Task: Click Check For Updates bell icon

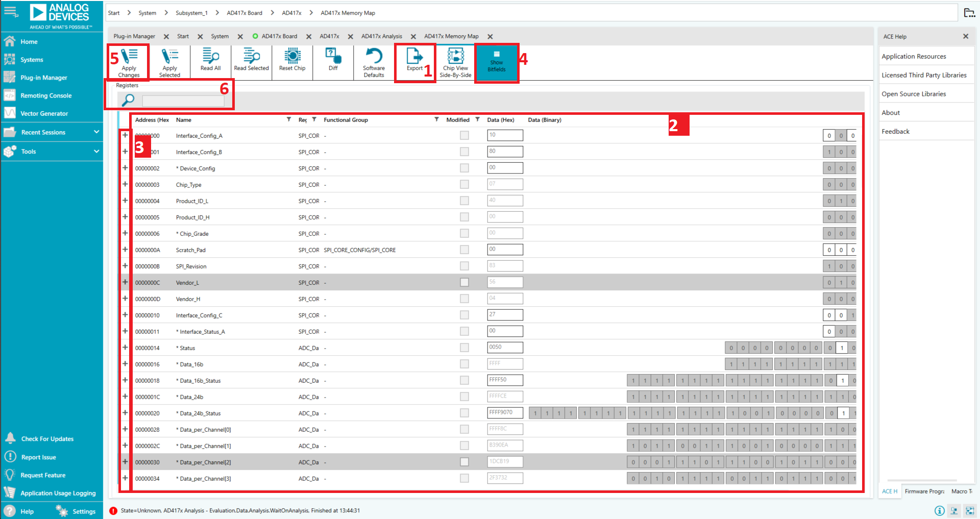Action: (x=10, y=438)
